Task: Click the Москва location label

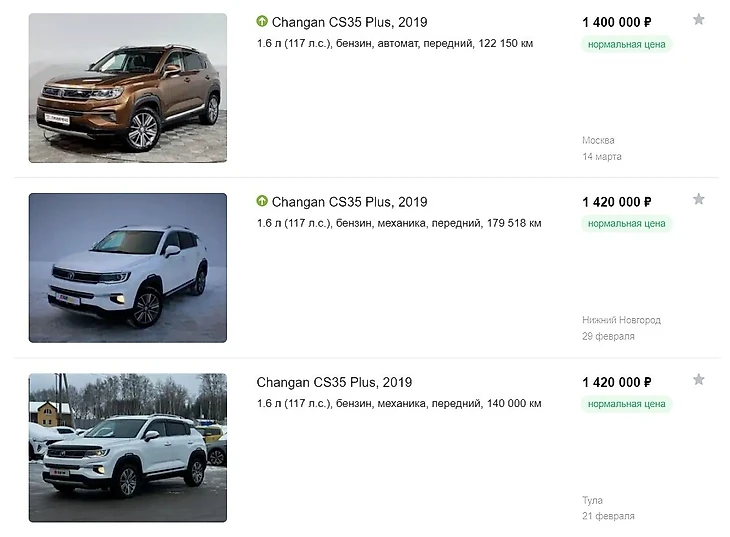Action: 598,140
